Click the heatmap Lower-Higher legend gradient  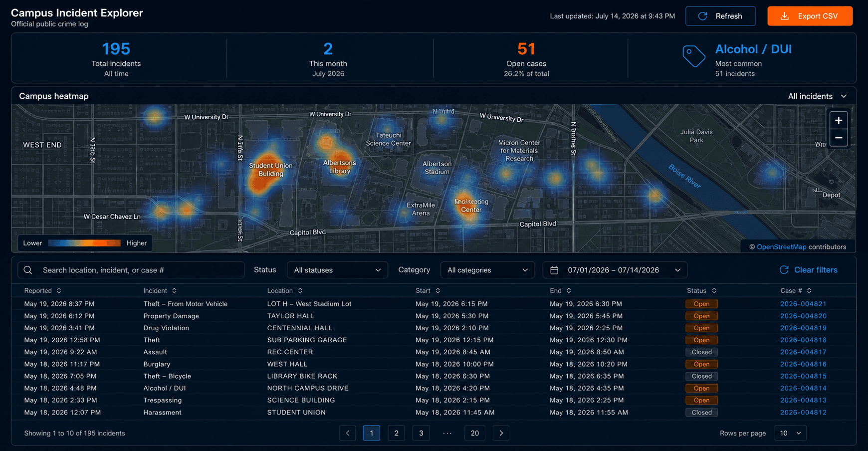(84, 243)
